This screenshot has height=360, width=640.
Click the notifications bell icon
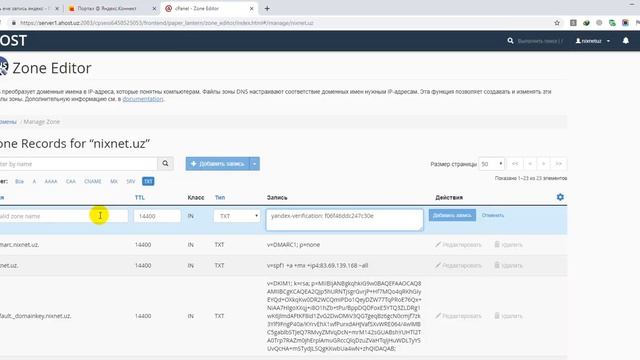click(x=625, y=40)
